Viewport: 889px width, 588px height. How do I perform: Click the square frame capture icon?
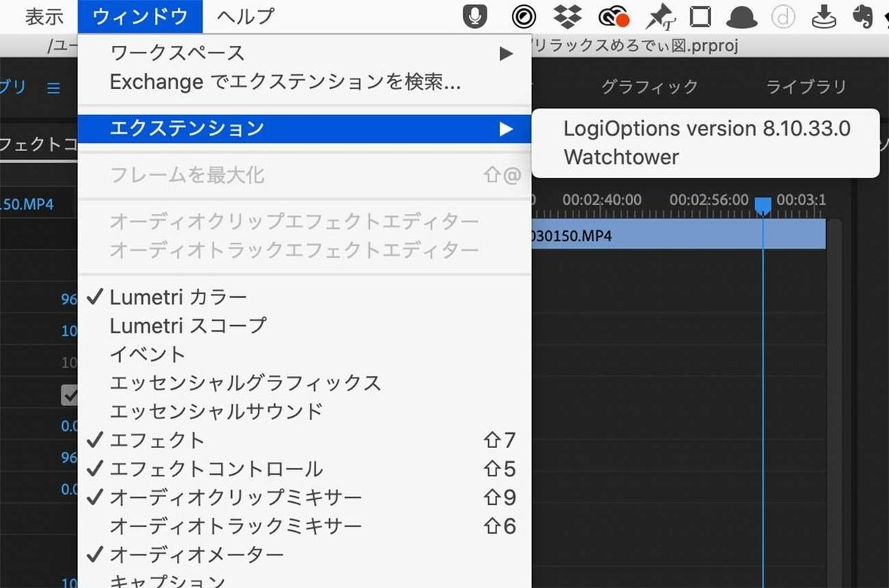click(700, 16)
